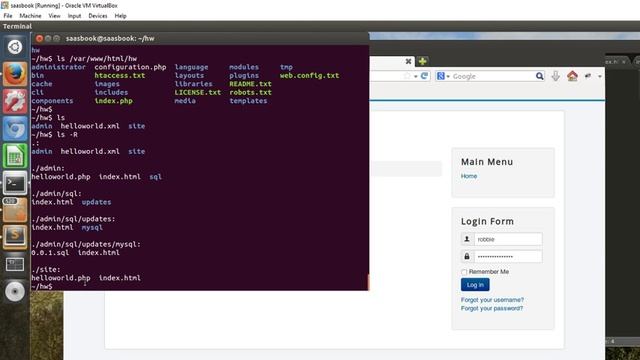
Task: Open the View menu in VirtualBox
Action: [54, 16]
